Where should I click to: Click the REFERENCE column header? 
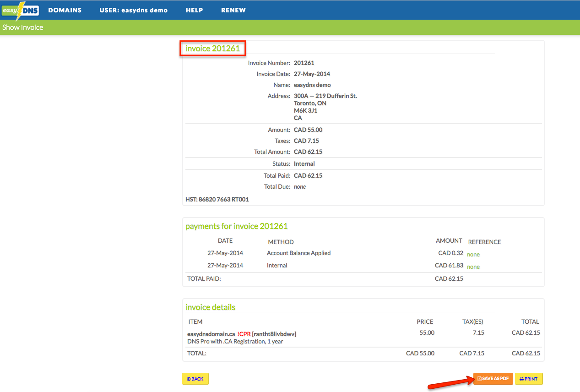click(x=484, y=242)
